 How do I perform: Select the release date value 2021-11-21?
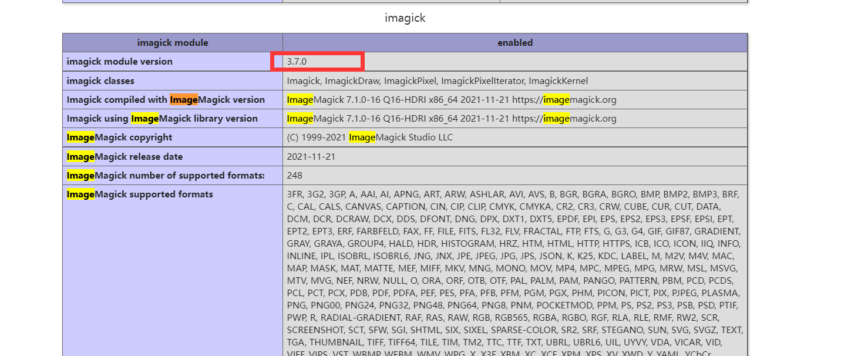(311, 157)
